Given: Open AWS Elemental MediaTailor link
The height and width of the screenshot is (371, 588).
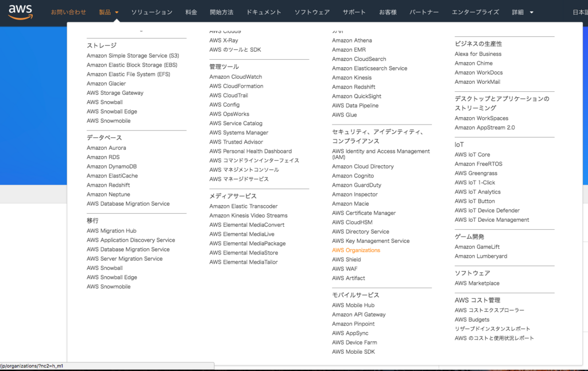Looking at the screenshot, I should (x=243, y=262).
